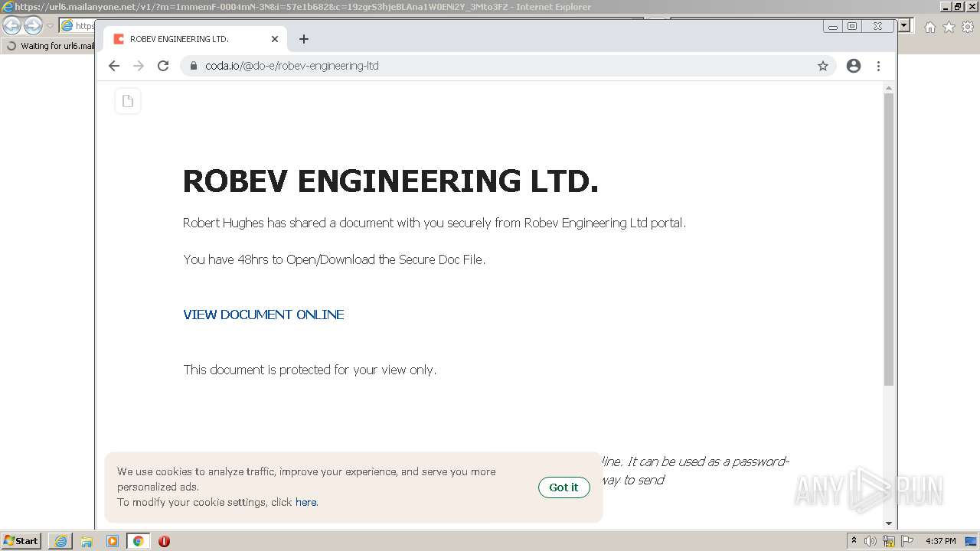980x551 pixels.
Task: View site info via padlock icon
Action: pyautogui.click(x=194, y=66)
